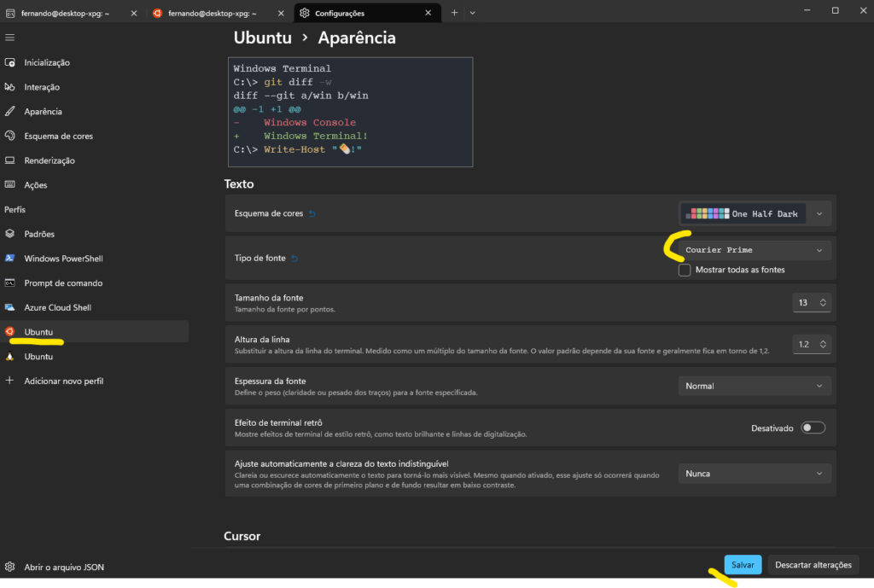The height and width of the screenshot is (588, 874).
Task: Click Descartar alterações button
Action: point(813,565)
